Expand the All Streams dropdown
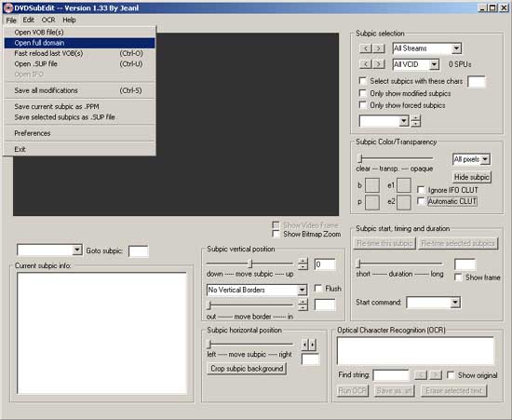This screenshot has height=420, width=512. tap(456, 48)
